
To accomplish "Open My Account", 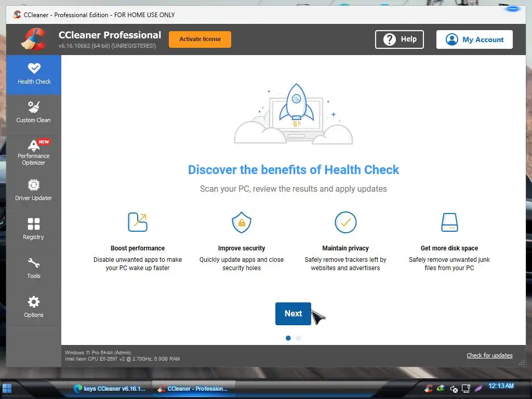I will coord(474,39).
